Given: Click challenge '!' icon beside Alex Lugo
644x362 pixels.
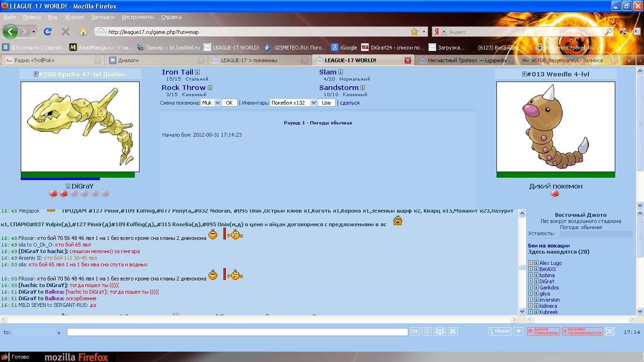Looking at the screenshot, I should pos(530,263).
